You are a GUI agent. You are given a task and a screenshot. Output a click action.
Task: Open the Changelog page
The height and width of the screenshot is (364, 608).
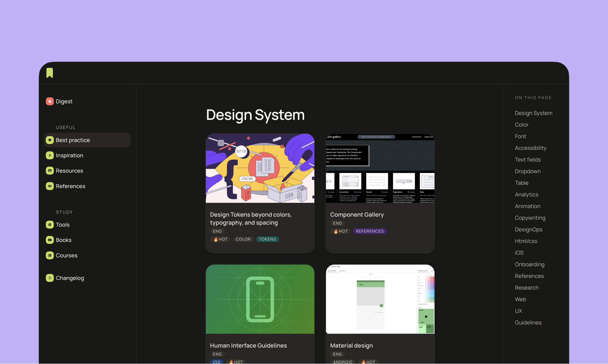70,278
